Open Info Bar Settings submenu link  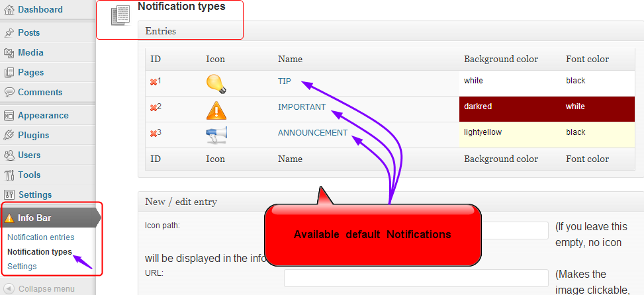[22, 267]
